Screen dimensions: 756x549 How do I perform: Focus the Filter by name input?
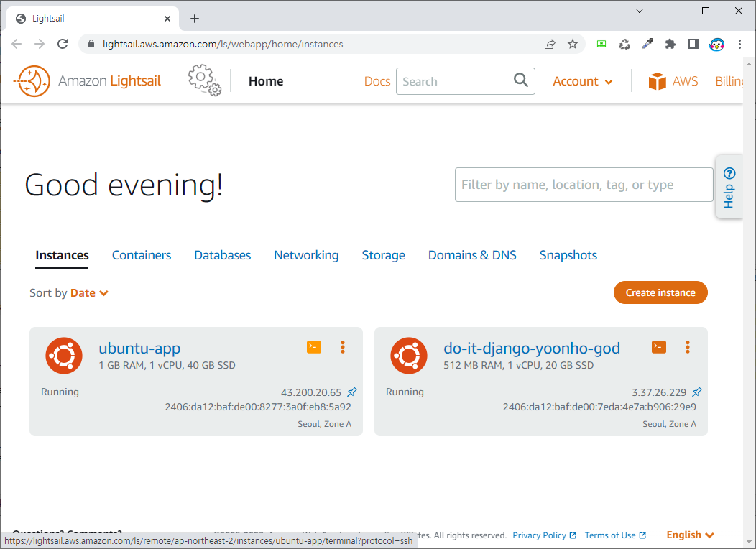coord(584,185)
